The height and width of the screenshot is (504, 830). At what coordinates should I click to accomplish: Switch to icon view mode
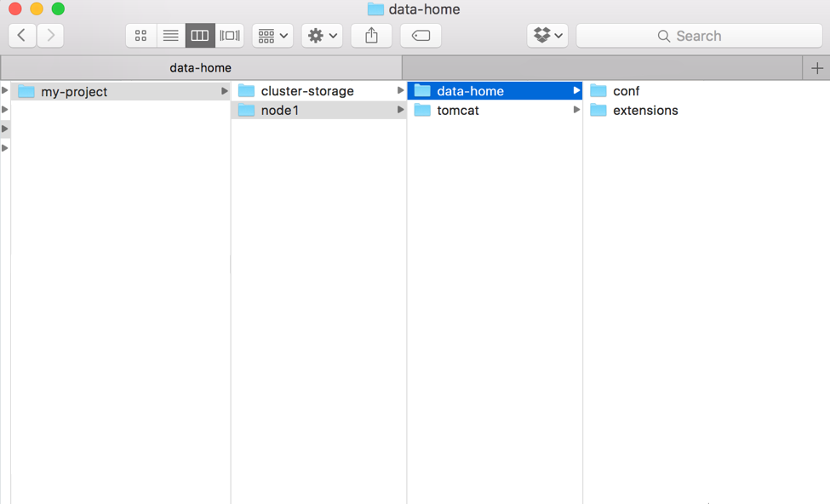point(140,35)
